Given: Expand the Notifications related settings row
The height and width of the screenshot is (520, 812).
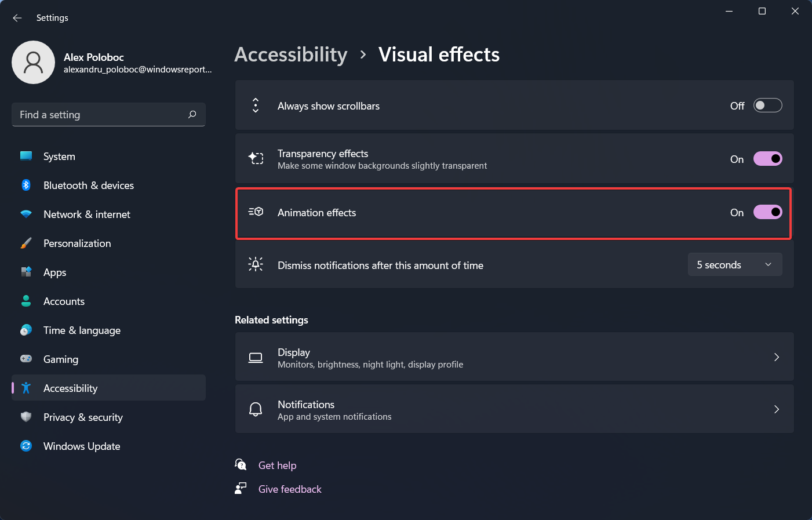Looking at the screenshot, I should (x=777, y=409).
